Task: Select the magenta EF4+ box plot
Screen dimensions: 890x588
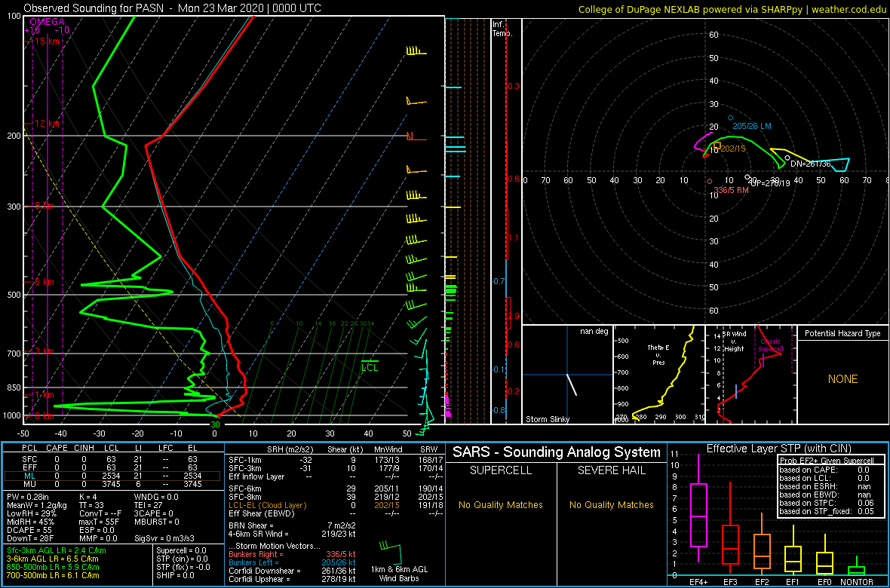Action: 698,508
